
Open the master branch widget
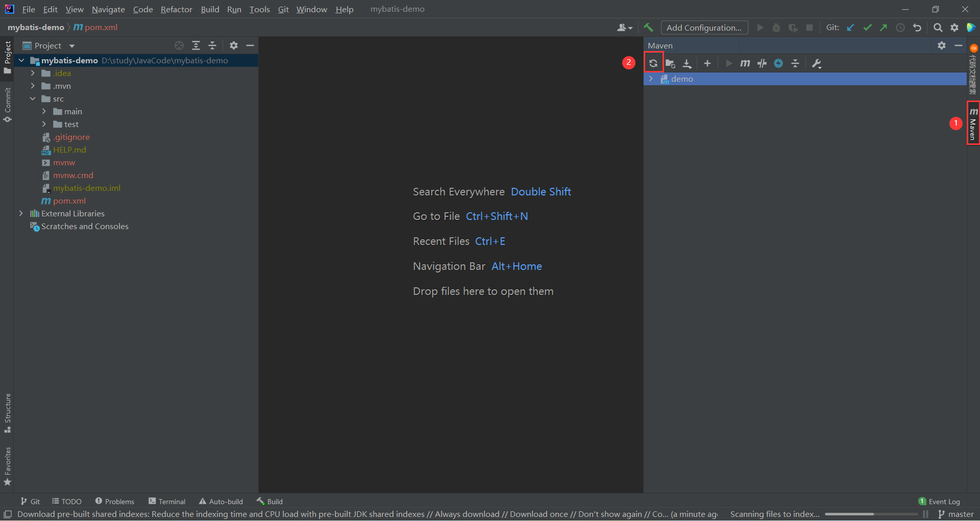pyautogui.click(x=956, y=514)
